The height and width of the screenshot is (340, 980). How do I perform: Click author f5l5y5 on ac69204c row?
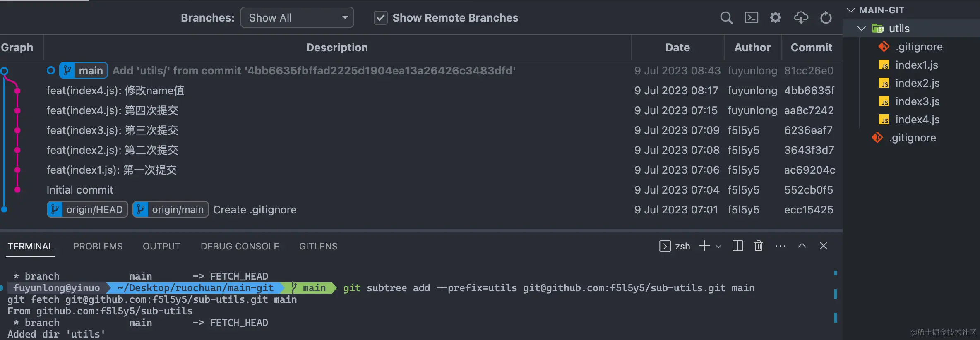coord(743,170)
